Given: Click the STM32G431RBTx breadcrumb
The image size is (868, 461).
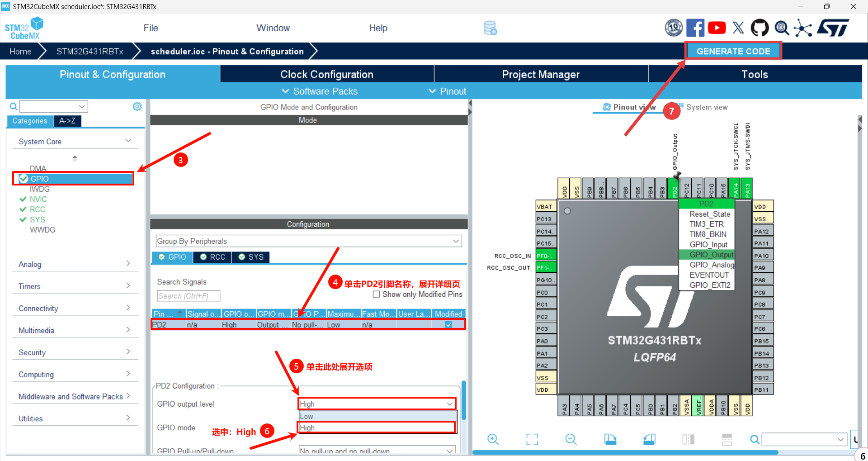Looking at the screenshot, I should pyautogui.click(x=90, y=52).
